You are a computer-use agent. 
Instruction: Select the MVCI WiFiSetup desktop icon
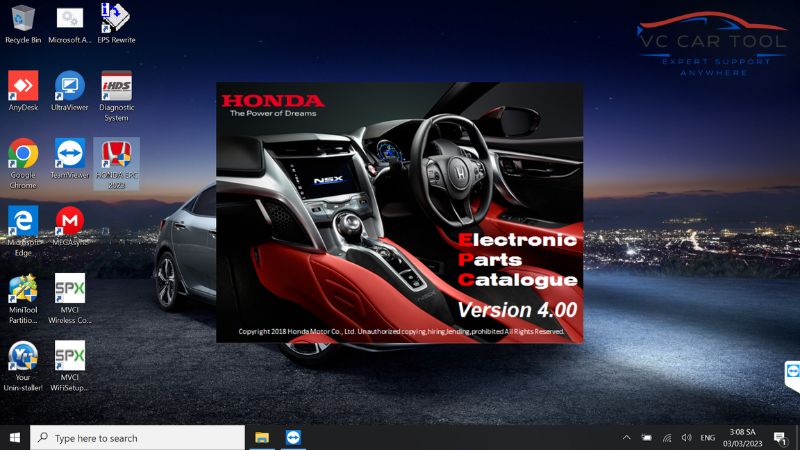pyautogui.click(x=69, y=357)
